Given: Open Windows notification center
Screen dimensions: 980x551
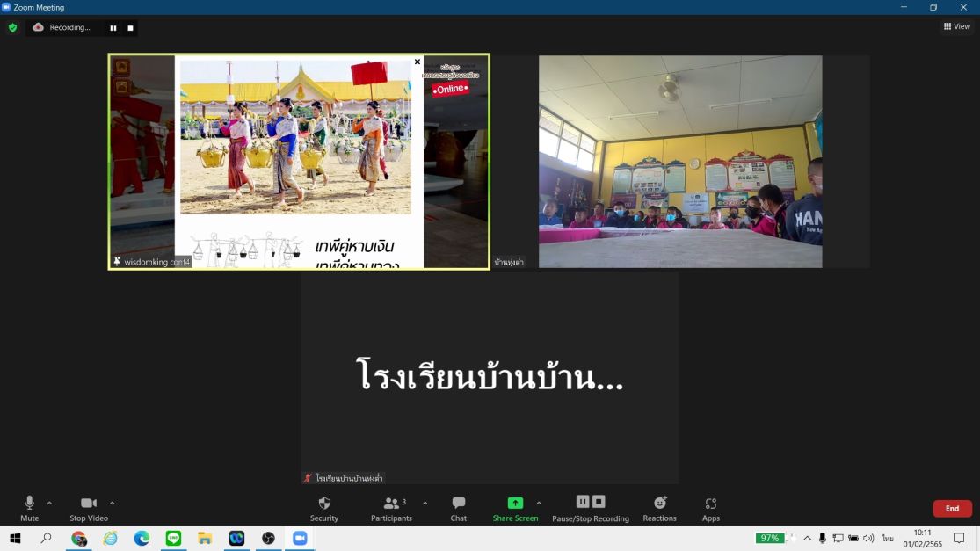Looking at the screenshot, I should click(x=959, y=538).
